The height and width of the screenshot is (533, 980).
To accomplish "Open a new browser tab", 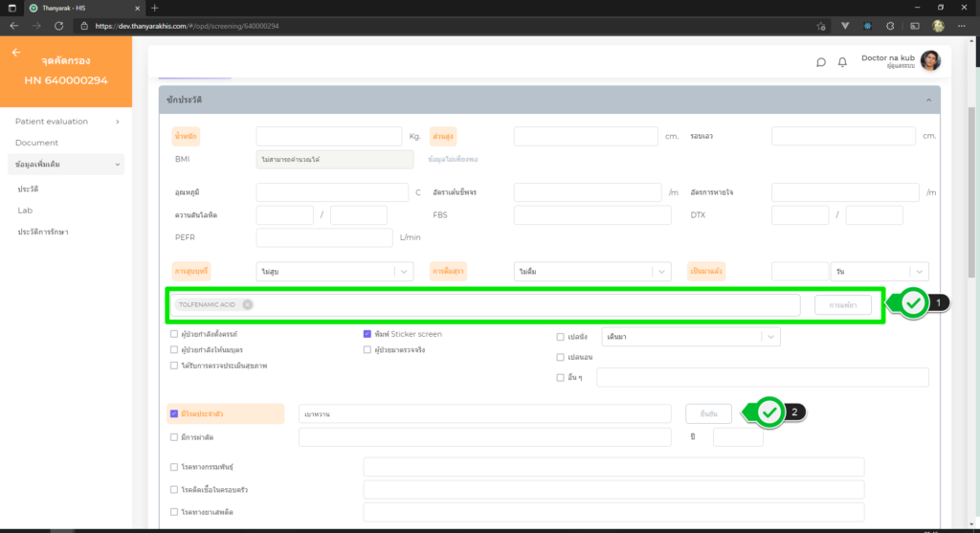I will [x=155, y=8].
